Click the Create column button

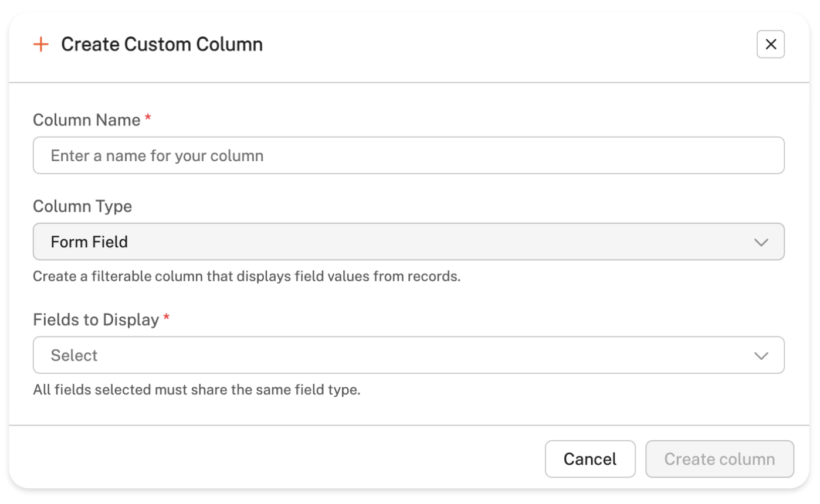tap(719, 459)
